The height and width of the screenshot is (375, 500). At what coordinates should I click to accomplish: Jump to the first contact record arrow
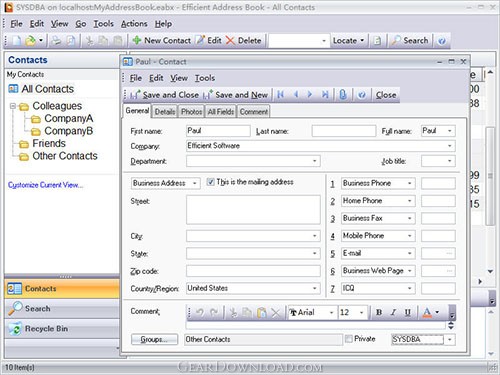[281, 95]
